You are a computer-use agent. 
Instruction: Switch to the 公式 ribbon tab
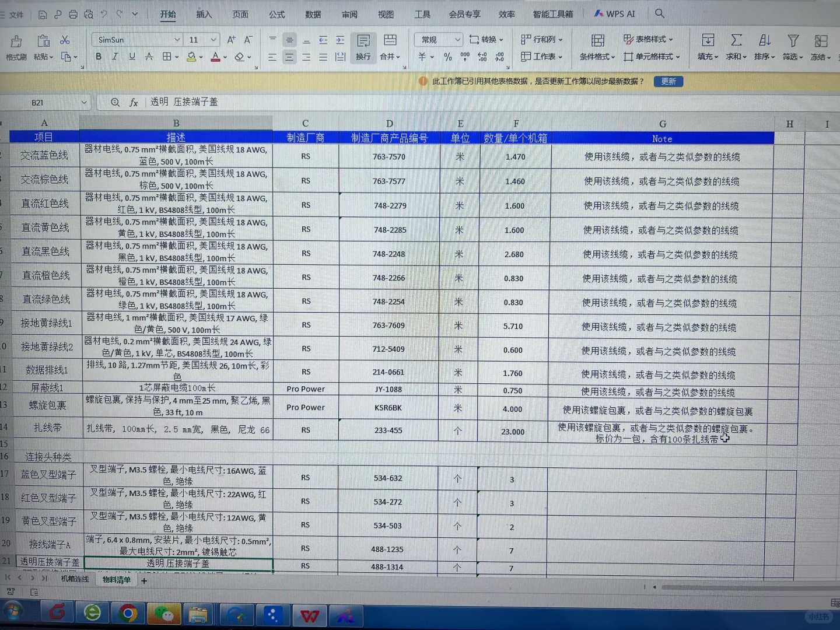tap(276, 14)
